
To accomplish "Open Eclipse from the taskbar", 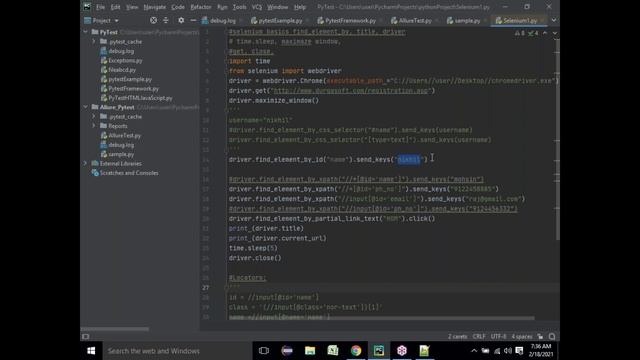I will click(x=287, y=351).
